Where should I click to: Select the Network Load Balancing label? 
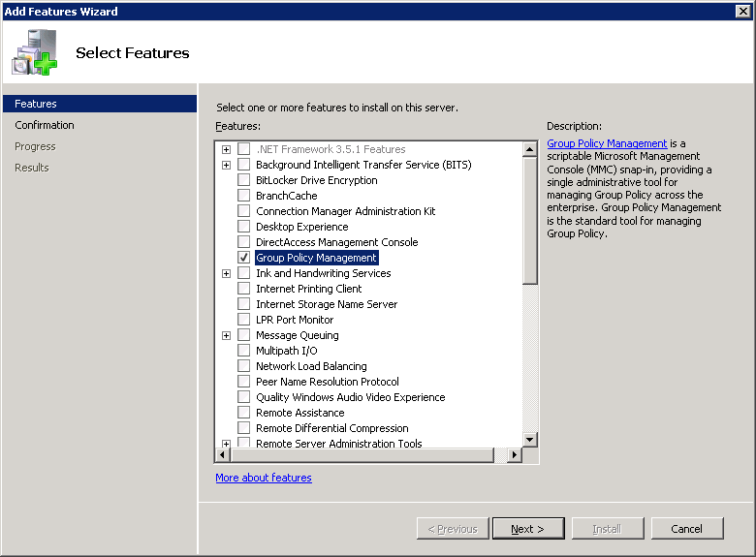point(311,366)
